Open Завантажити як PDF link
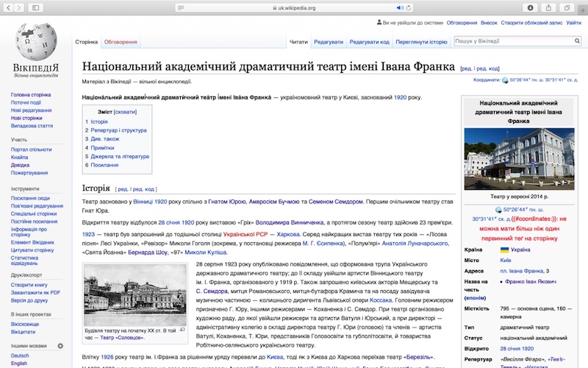This screenshot has height=368, width=588. (35, 292)
